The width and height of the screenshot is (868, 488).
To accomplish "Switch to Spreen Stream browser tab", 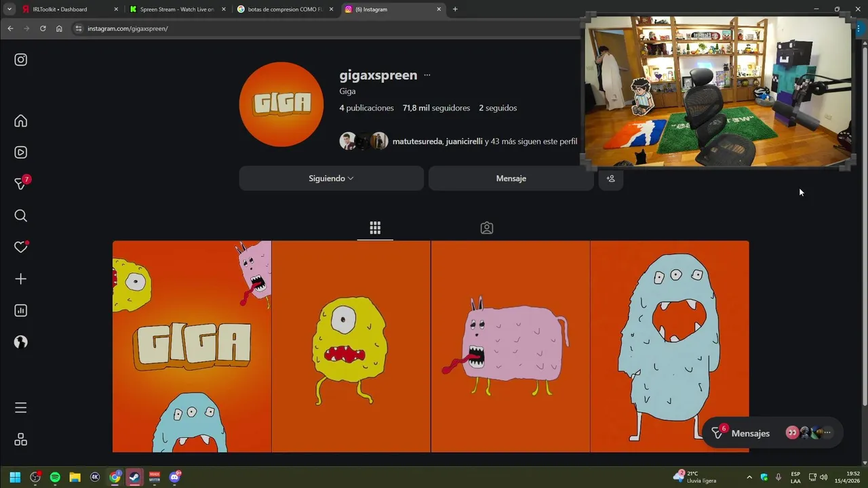I will (x=178, y=9).
